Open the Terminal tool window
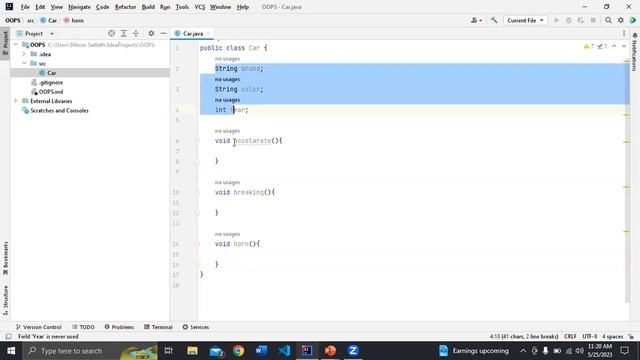640x360 pixels. point(158,327)
